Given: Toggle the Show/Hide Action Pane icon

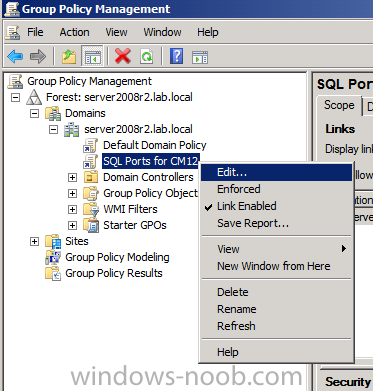Looking at the screenshot, I should [200, 57].
